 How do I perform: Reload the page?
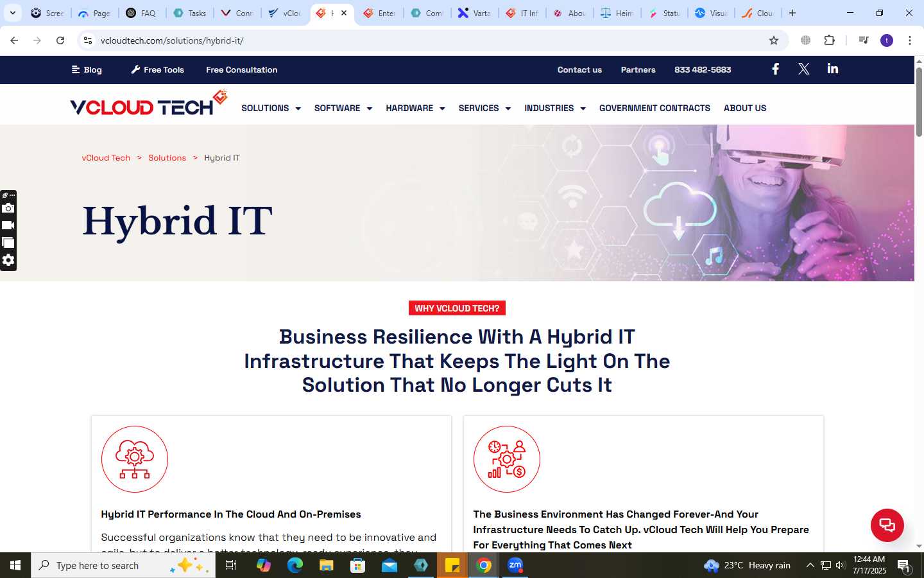(60, 40)
